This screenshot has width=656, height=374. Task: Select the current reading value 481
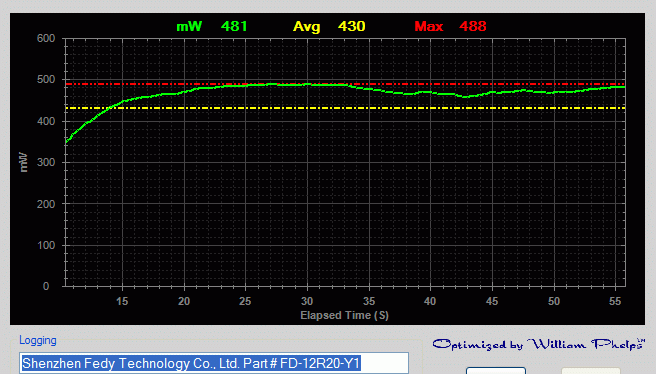[x=234, y=26]
